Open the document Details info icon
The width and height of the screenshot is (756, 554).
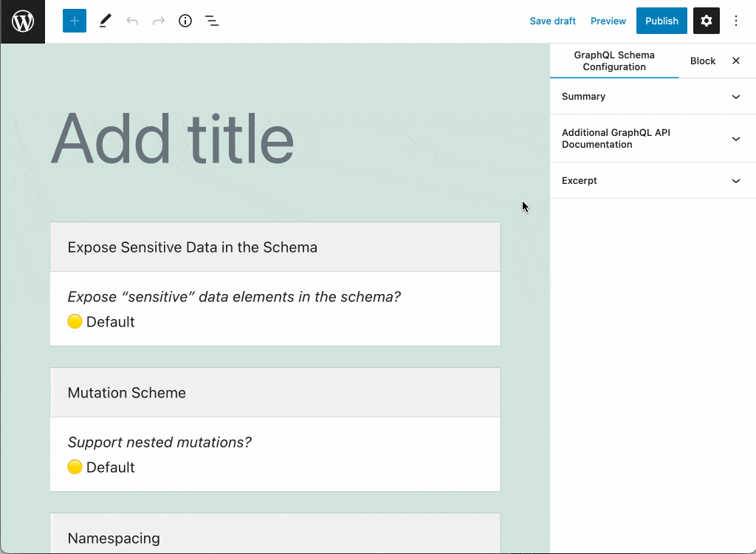(x=185, y=21)
